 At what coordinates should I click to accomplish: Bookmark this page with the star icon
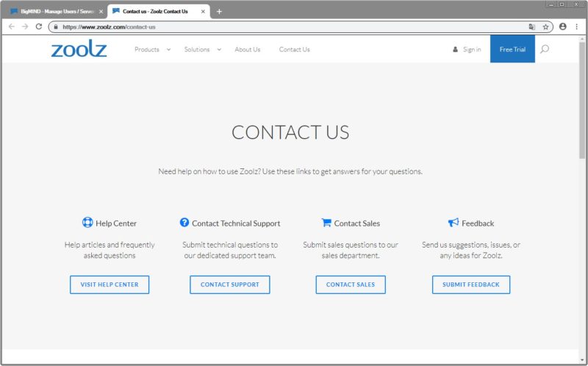(545, 26)
